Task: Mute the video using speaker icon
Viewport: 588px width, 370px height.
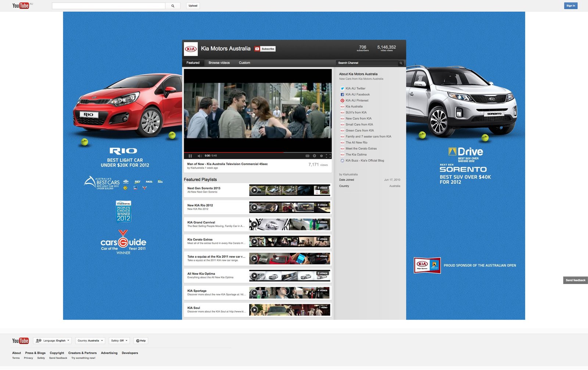Action: point(200,156)
